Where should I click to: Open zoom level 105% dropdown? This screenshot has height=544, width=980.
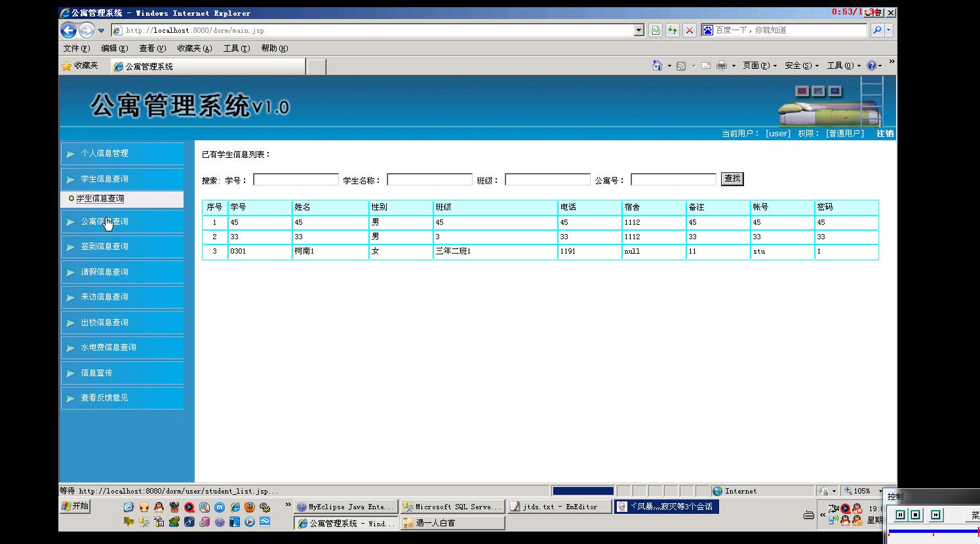[x=880, y=491]
